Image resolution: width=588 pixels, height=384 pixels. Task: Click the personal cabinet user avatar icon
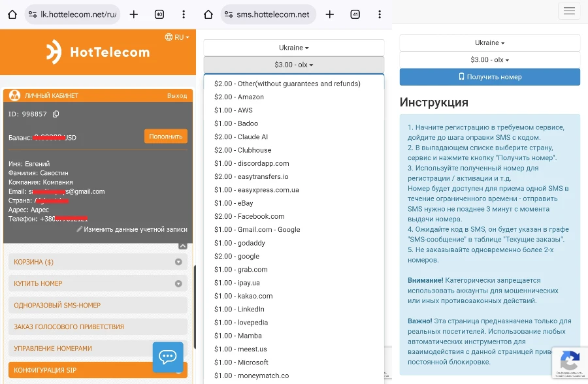[14, 95]
